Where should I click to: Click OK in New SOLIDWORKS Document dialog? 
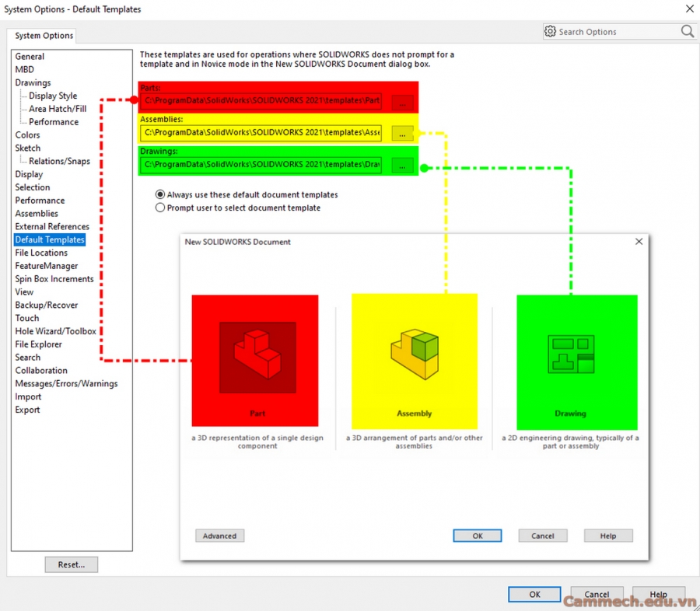click(478, 536)
